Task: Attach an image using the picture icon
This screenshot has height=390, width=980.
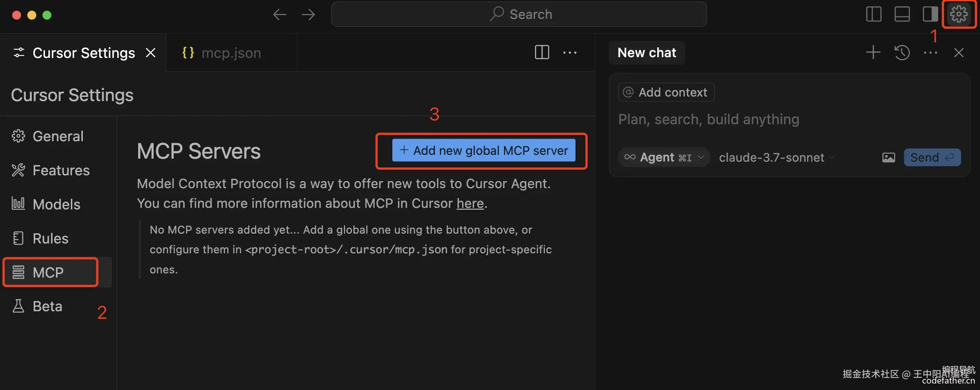Action: tap(888, 157)
